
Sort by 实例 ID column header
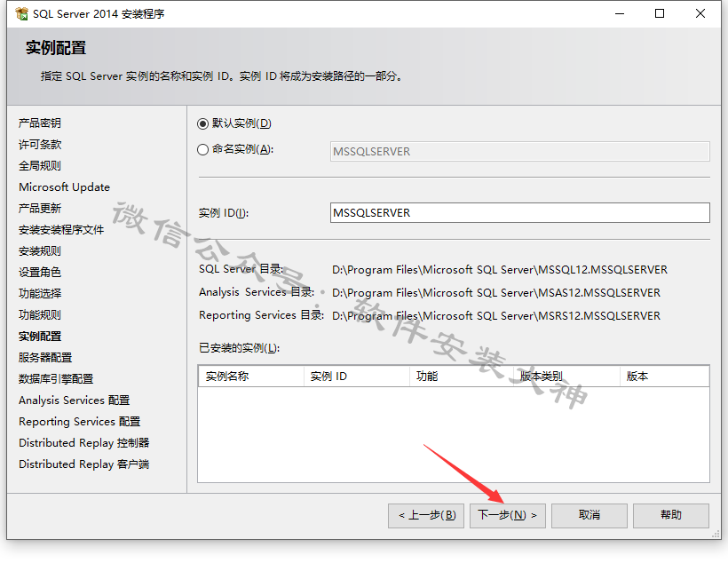357,377
